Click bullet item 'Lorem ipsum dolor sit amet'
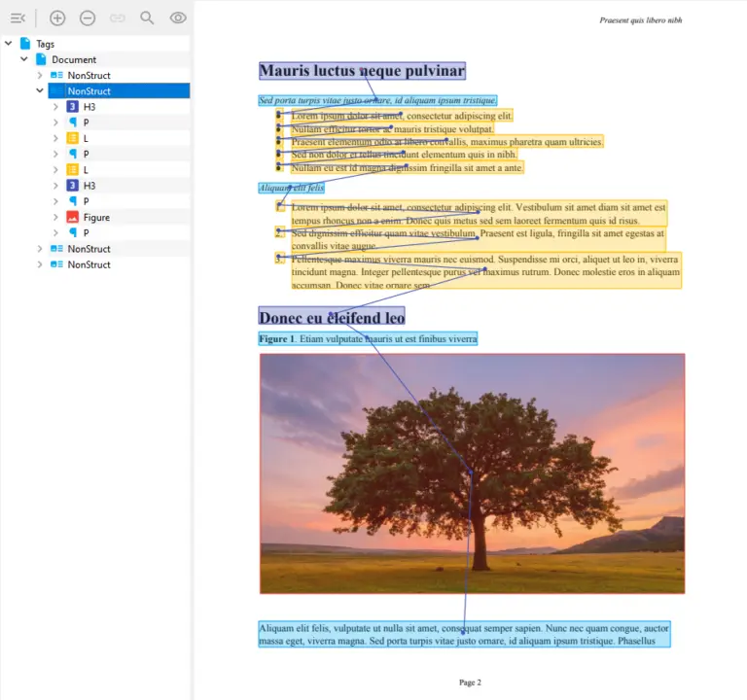 (402, 116)
